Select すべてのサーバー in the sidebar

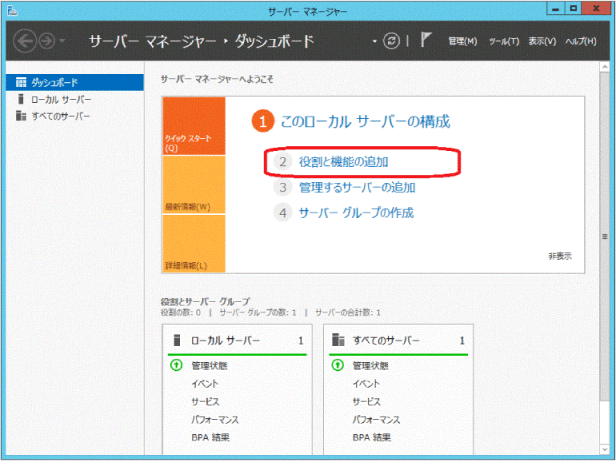[x=75, y=116]
